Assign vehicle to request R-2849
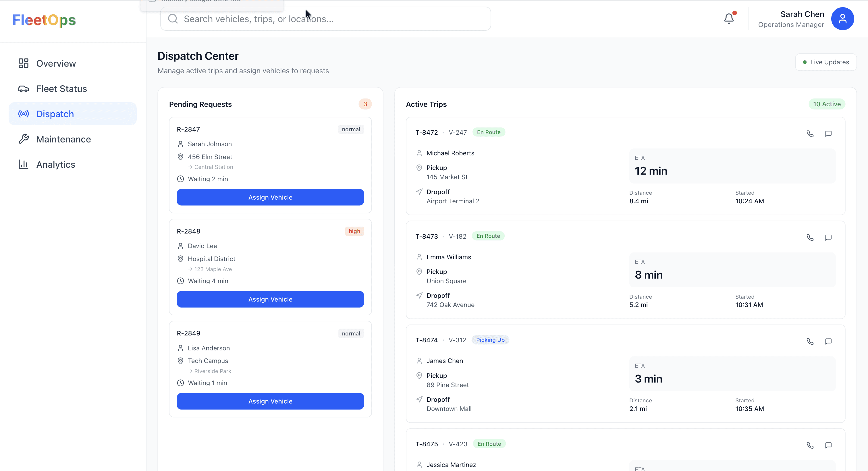The image size is (868, 471). (x=270, y=401)
